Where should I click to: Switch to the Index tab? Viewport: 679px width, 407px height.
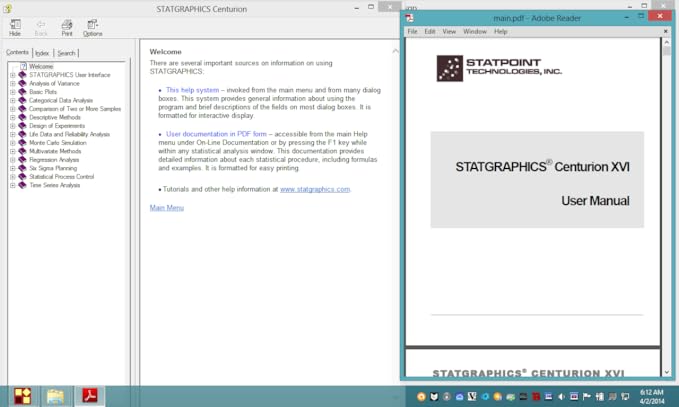[42, 53]
